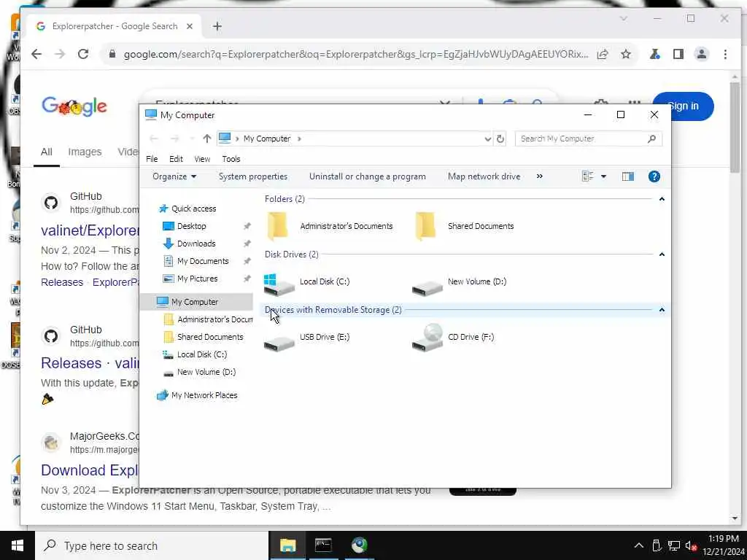Screen dimensions: 747x560
Task: Select My Network Places in navigation pane
Action: click(204, 395)
